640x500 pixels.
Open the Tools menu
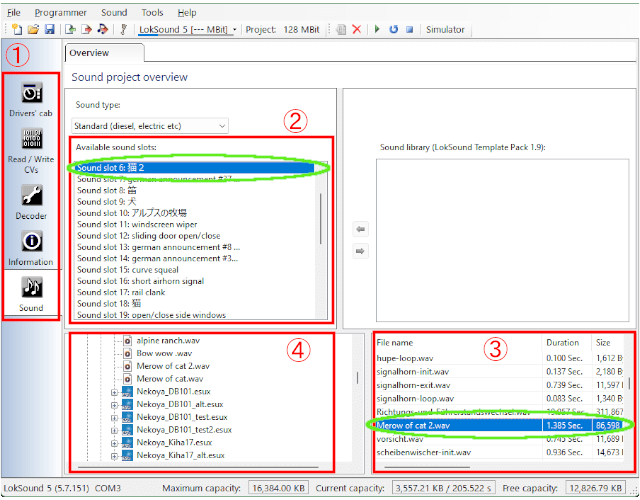pos(153,12)
